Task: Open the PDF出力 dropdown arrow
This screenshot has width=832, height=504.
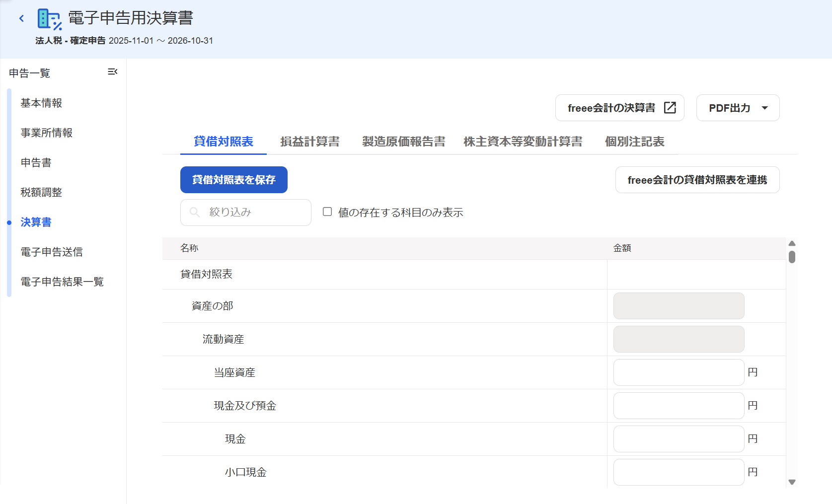Action: (765, 108)
